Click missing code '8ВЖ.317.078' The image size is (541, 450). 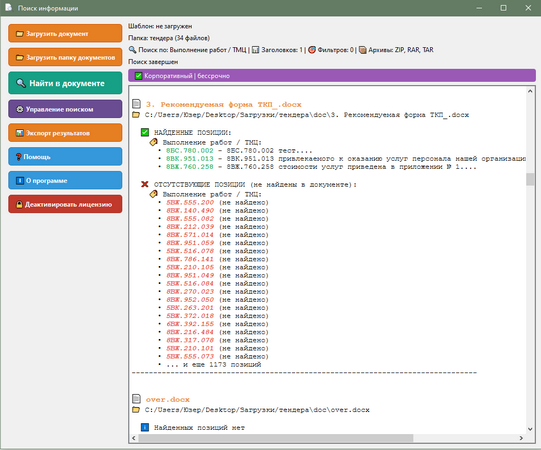click(190, 340)
